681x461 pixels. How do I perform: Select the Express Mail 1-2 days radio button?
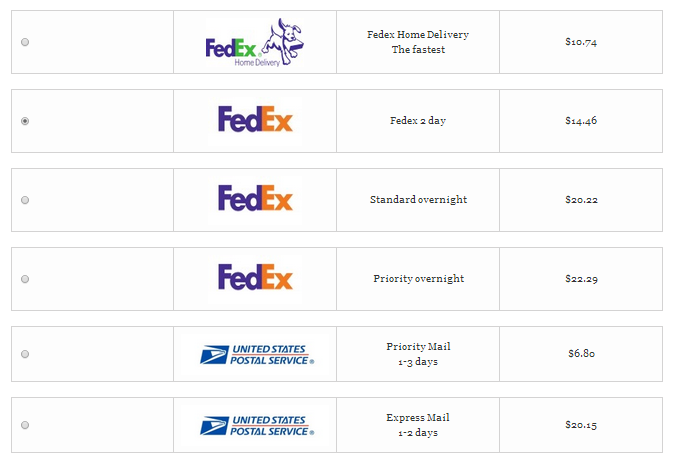tap(25, 425)
